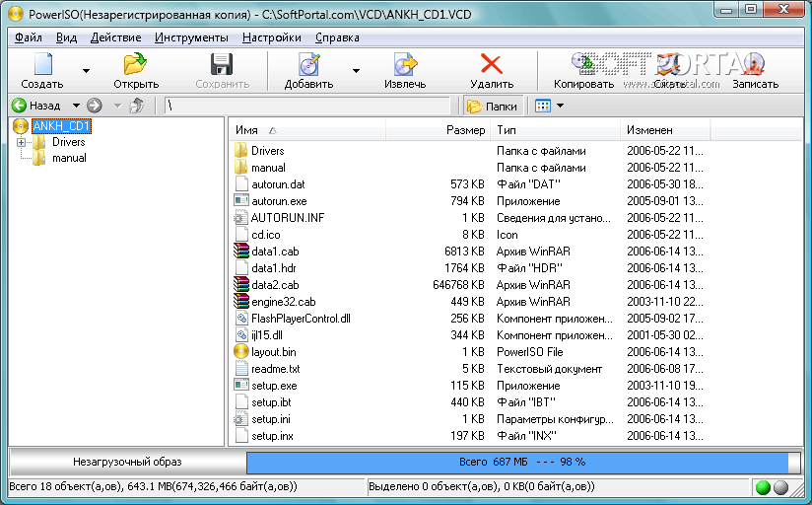
Task: Click the Открыть (Open) toolbar icon
Action: click(135, 66)
